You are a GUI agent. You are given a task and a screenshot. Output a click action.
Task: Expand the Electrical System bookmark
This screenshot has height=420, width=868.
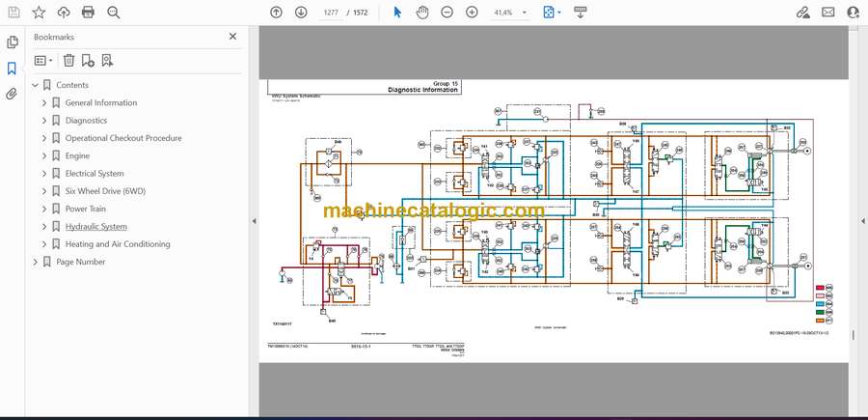pos(44,174)
